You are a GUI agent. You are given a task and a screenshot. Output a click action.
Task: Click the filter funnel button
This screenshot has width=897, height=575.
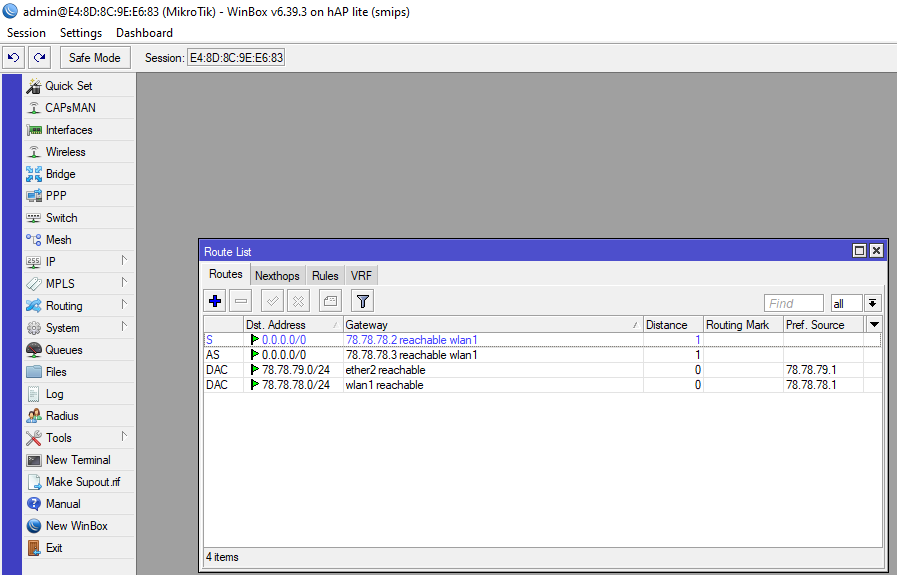[x=362, y=301]
